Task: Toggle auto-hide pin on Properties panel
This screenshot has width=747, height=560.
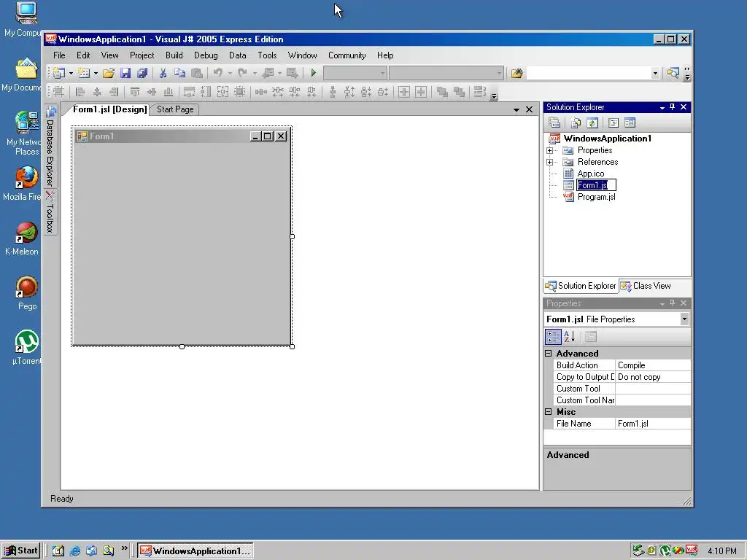Action: tap(672, 303)
